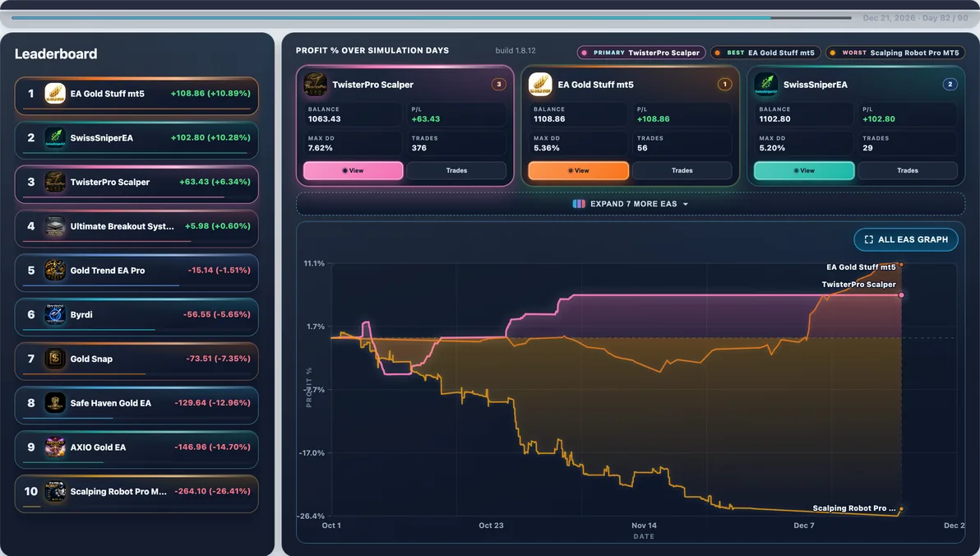This screenshot has height=556, width=980.
Task: Select Gold Trend EA Pro leaderboard row
Action: tap(136, 272)
